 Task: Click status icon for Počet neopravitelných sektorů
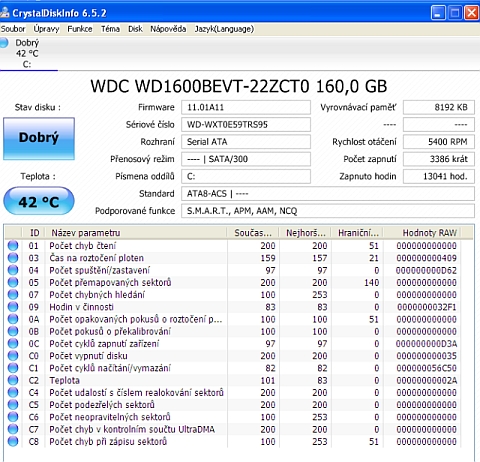(13, 417)
